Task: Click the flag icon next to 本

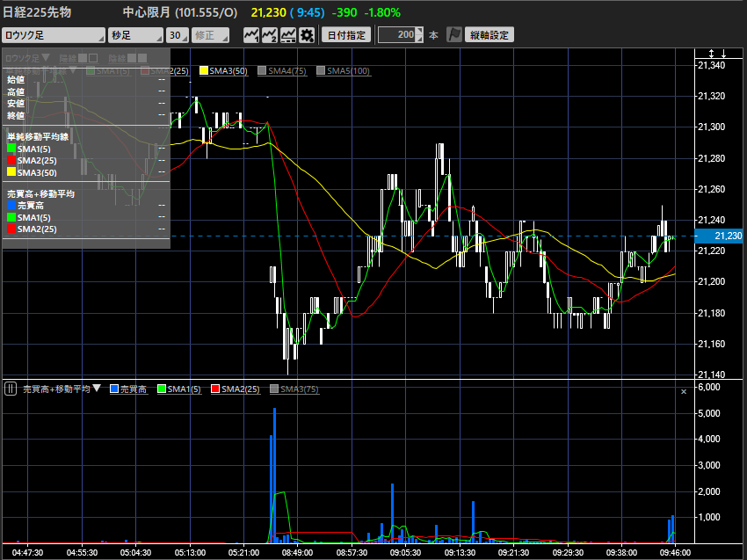Action: click(x=454, y=35)
